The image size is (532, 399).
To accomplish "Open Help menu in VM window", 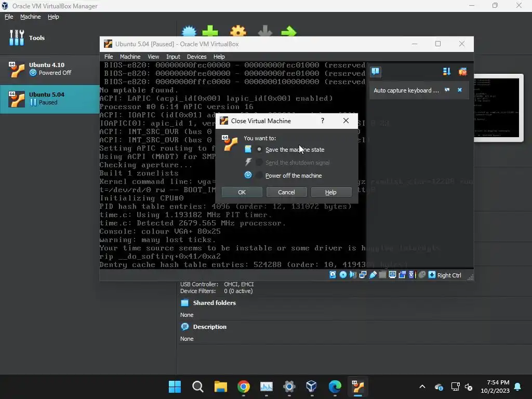I will tap(219, 57).
